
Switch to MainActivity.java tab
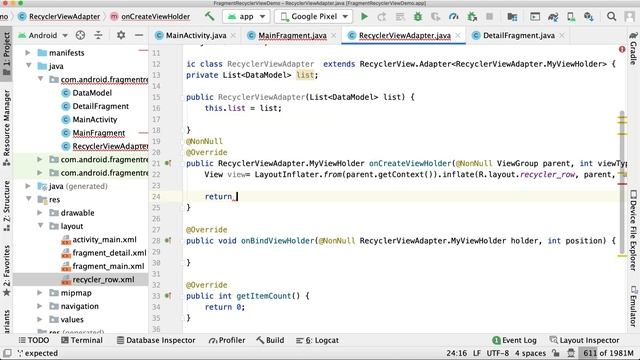pos(196,36)
